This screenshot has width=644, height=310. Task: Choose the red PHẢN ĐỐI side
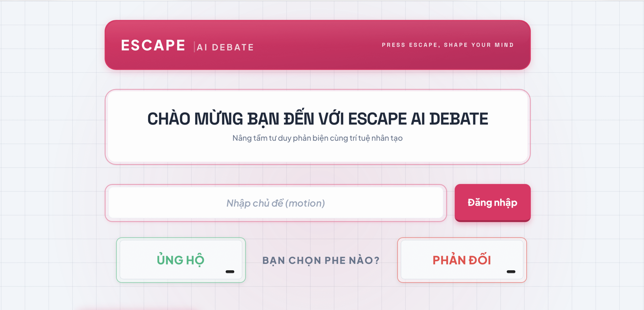click(x=462, y=260)
